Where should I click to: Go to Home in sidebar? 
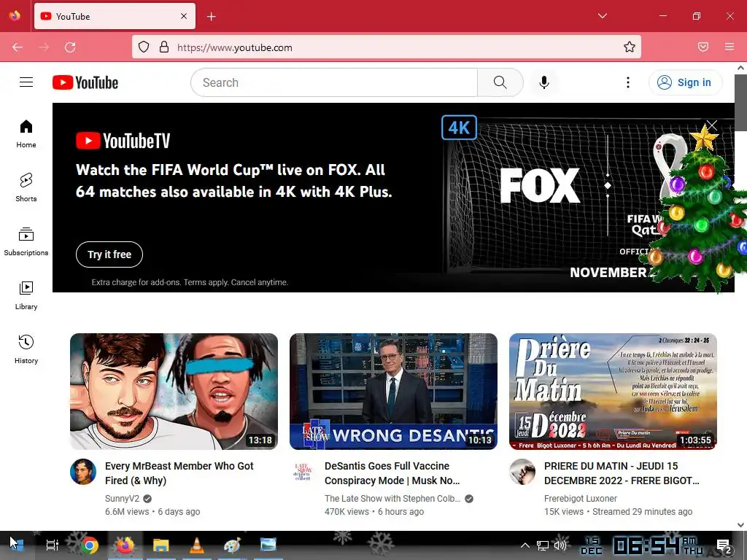[x=26, y=134]
